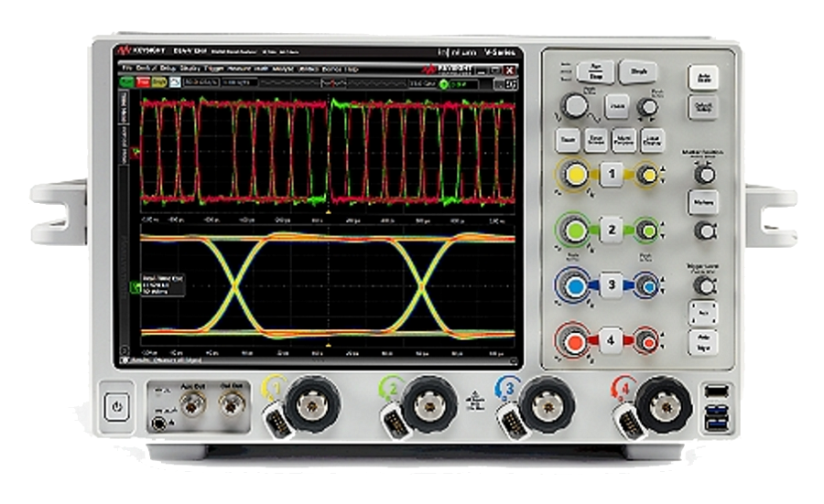Screen dimensions: 824x504
Task: Click the on-screen window close X button
Action: point(509,70)
